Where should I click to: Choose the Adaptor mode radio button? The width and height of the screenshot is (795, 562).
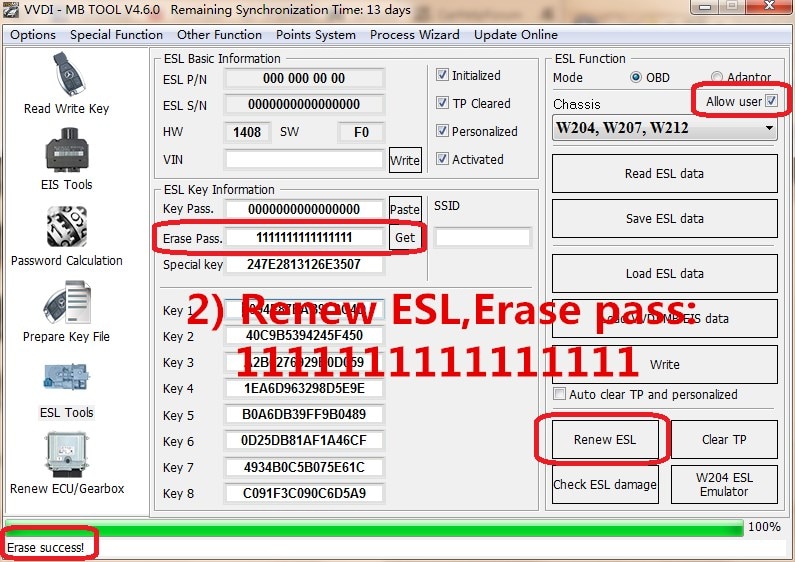pyautogui.click(x=717, y=78)
